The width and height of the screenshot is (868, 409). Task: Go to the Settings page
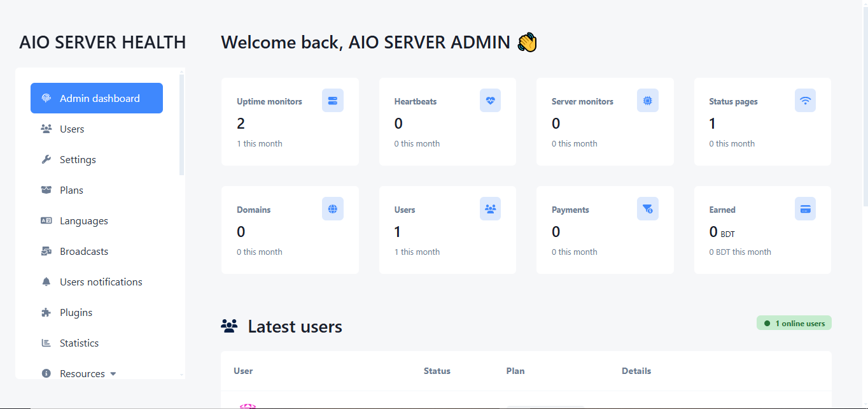pos(78,160)
